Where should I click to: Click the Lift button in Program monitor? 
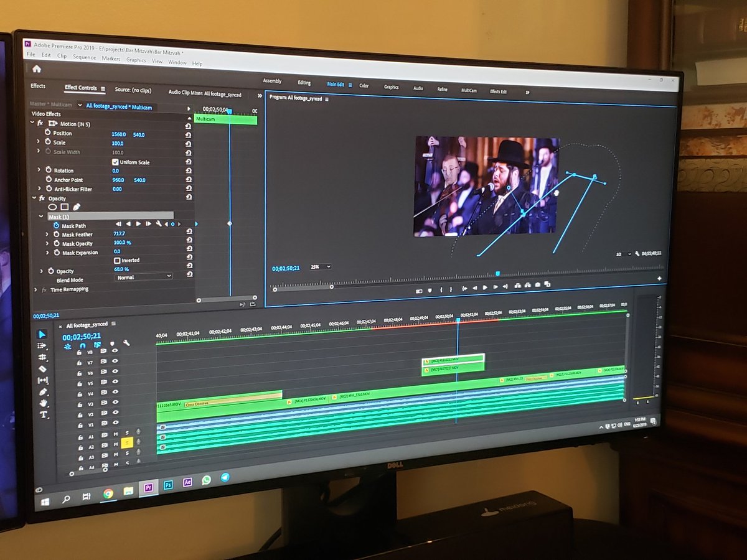518,286
